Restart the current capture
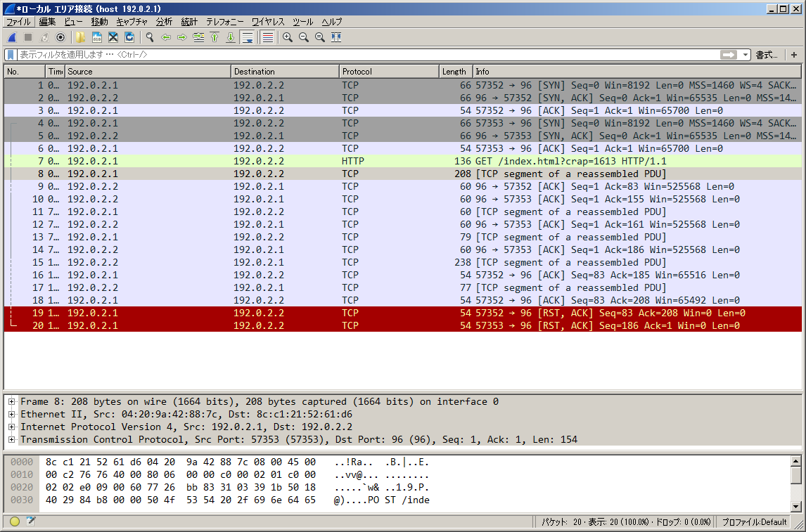 [44, 37]
